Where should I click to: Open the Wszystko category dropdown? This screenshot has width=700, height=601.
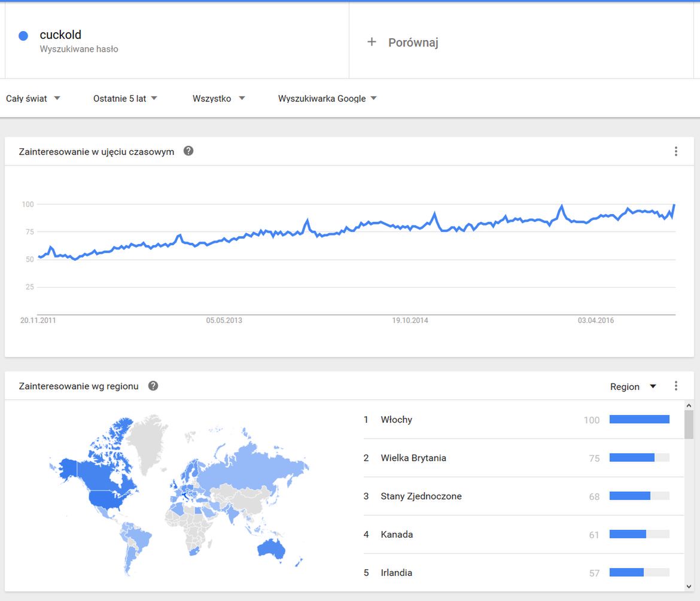tap(218, 99)
